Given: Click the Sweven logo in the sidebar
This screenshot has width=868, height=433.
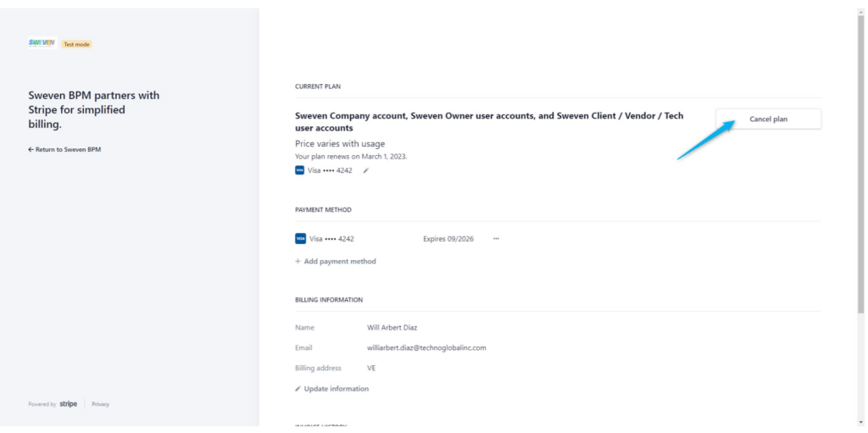Looking at the screenshot, I should 42,43.
